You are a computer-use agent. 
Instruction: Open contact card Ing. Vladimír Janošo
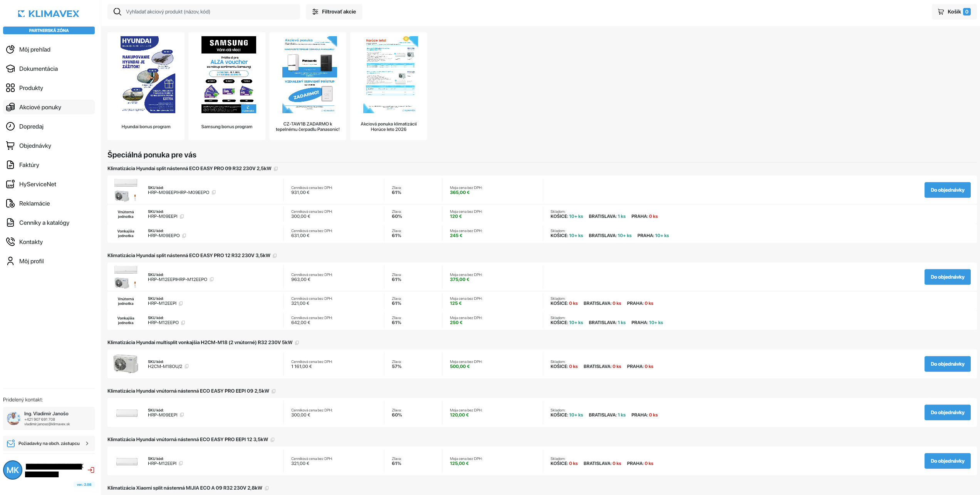(49, 418)
